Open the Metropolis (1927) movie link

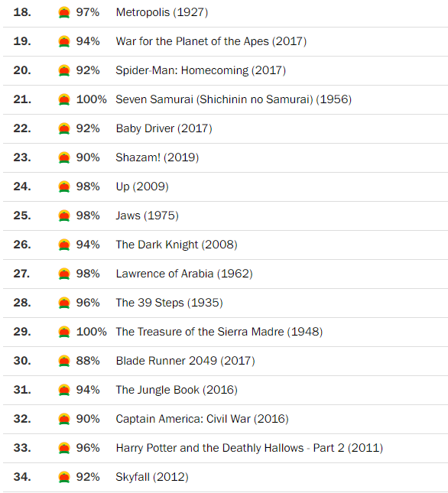tap(162, 12)
